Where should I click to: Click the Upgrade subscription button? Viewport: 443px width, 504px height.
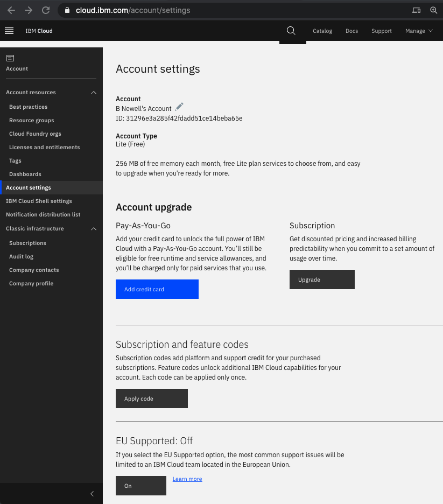[322, 279]
